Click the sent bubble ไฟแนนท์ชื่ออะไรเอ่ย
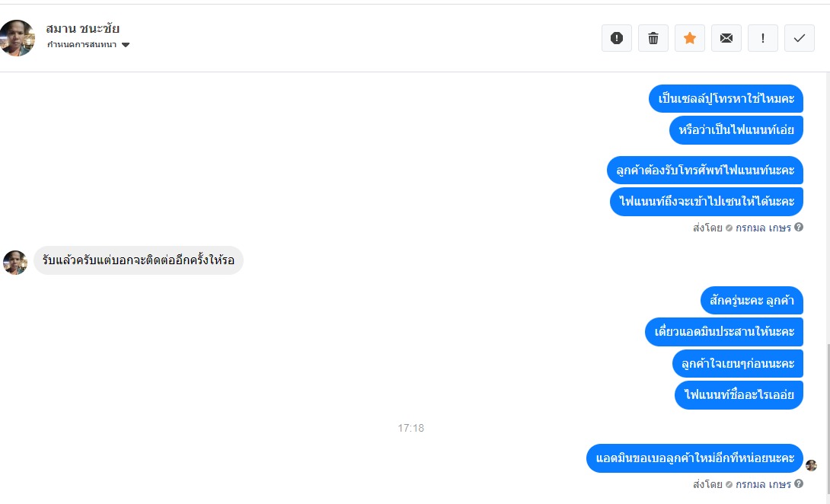Image resolution: width=830 pixels, height=504 pixels. pyautogui.click(x=739, y=395)
